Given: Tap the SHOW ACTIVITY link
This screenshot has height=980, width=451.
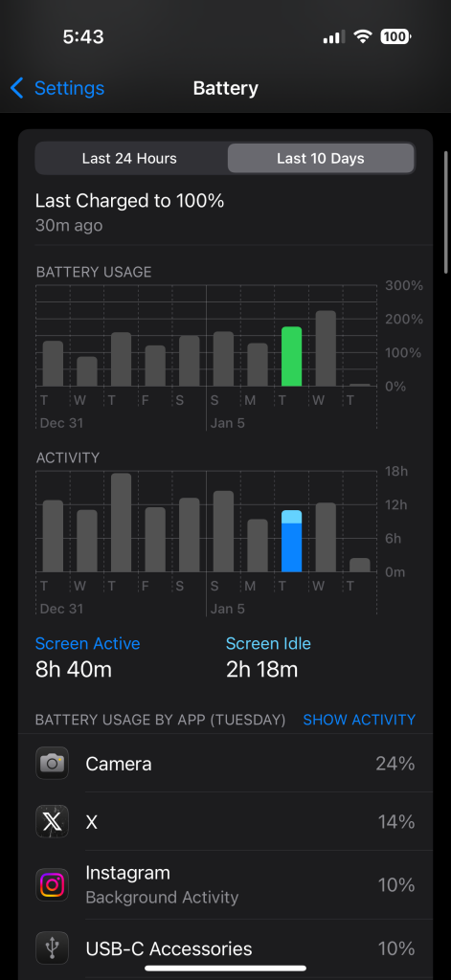Looking at the screenshot, I should click(x=359, y=720).
